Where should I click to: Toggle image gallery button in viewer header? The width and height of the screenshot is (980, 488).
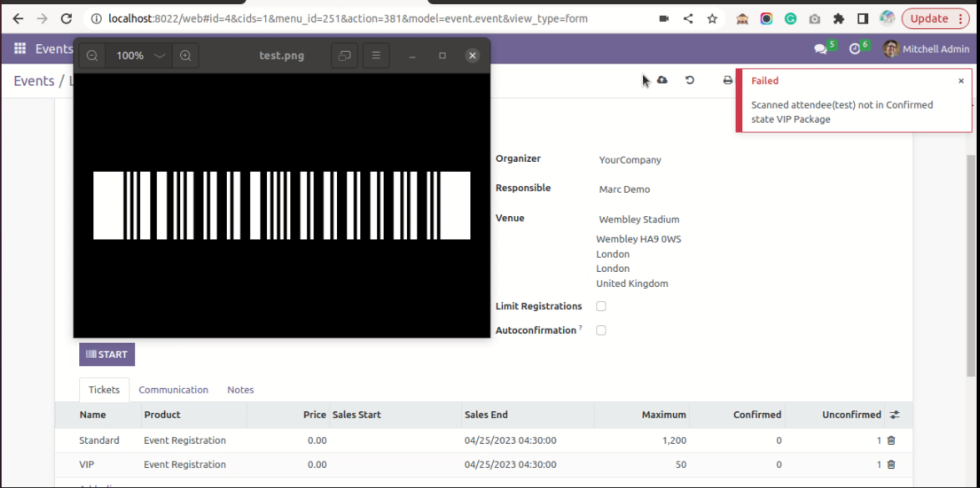tap(344, 56)
